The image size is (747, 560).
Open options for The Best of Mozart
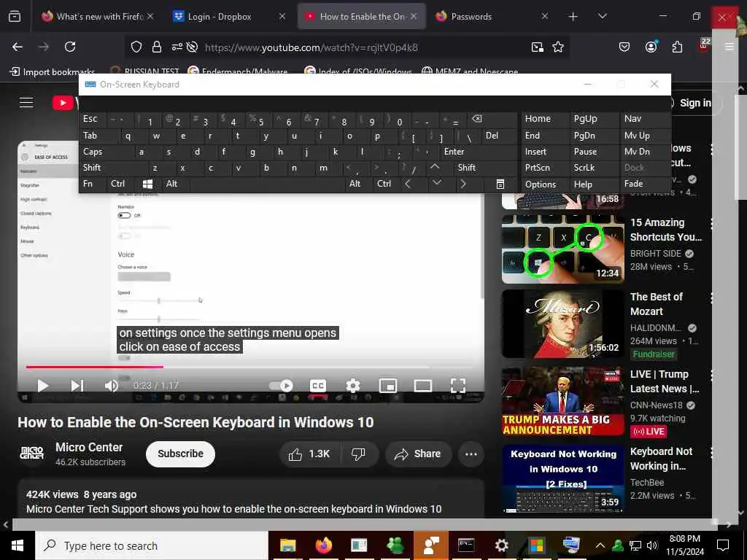[711, 297]
